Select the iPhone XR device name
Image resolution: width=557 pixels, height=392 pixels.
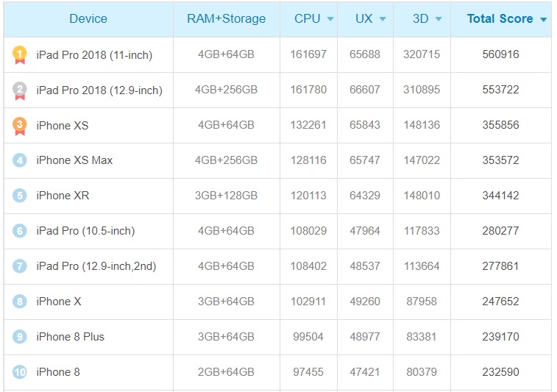tap(63, 196)
